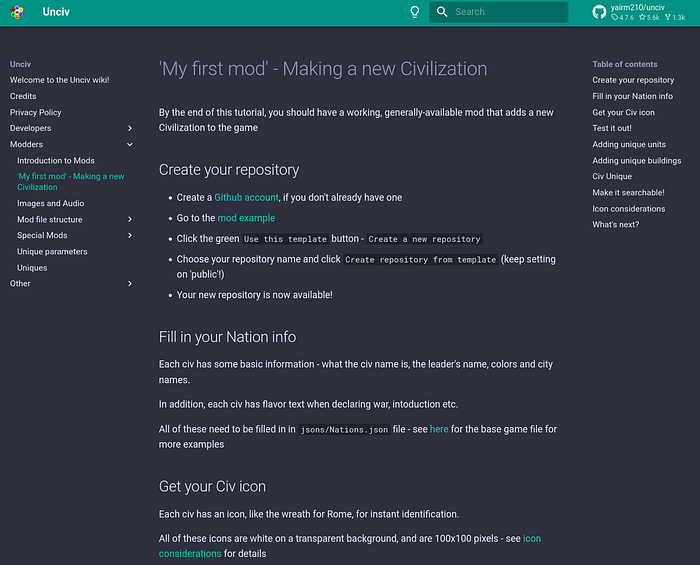This screenshot has height=565, width=700.
Task: Open Unique parameters page
Action: [x=52, y=252]
